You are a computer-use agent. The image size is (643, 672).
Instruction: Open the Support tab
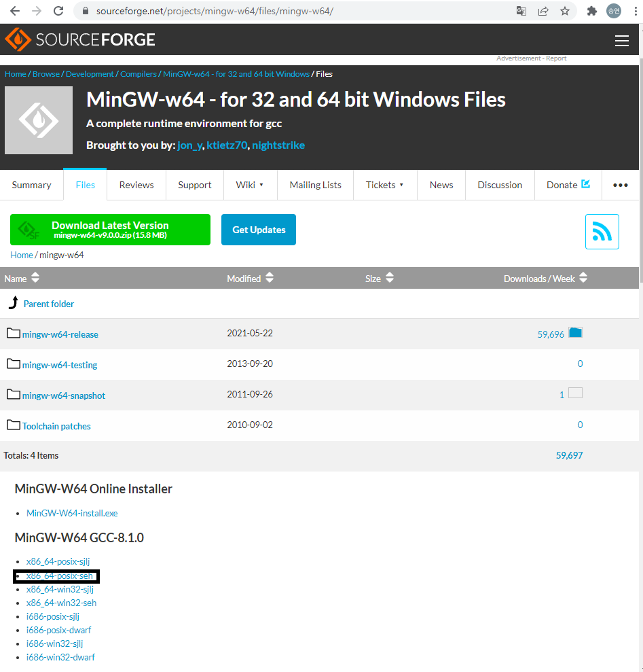point(194,185)
